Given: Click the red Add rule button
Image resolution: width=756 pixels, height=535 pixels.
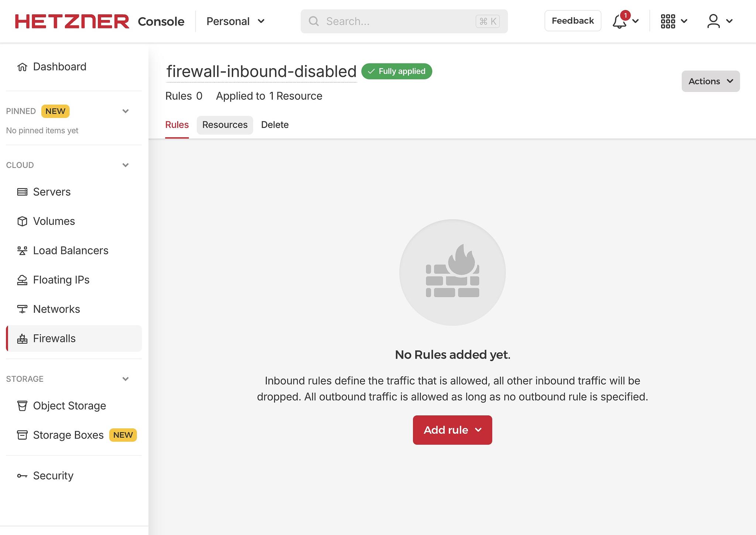Looking at the screenshot, I should click(x=452, y=430).
